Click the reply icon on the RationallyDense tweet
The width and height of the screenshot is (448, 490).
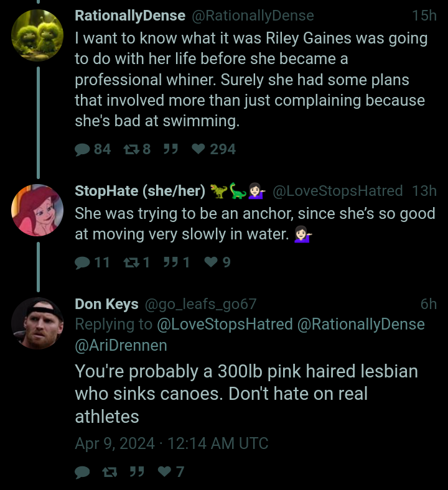[83, 149]
